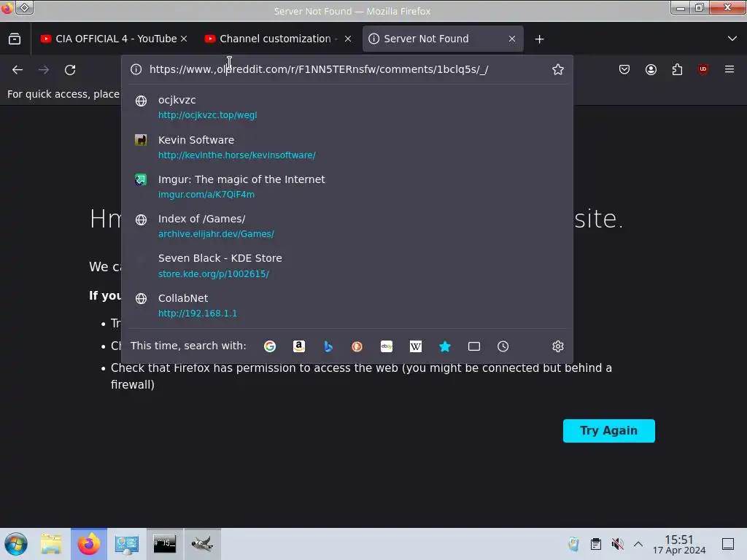The height and width of the screenshot is (560, 747).
Task: Open the clipboard tray icon
Action: (x=595, y=544)
